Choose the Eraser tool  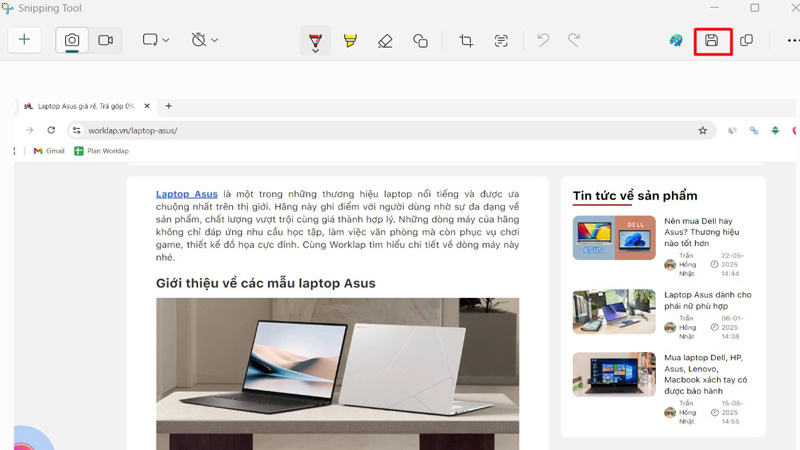[x=385, y=40]
